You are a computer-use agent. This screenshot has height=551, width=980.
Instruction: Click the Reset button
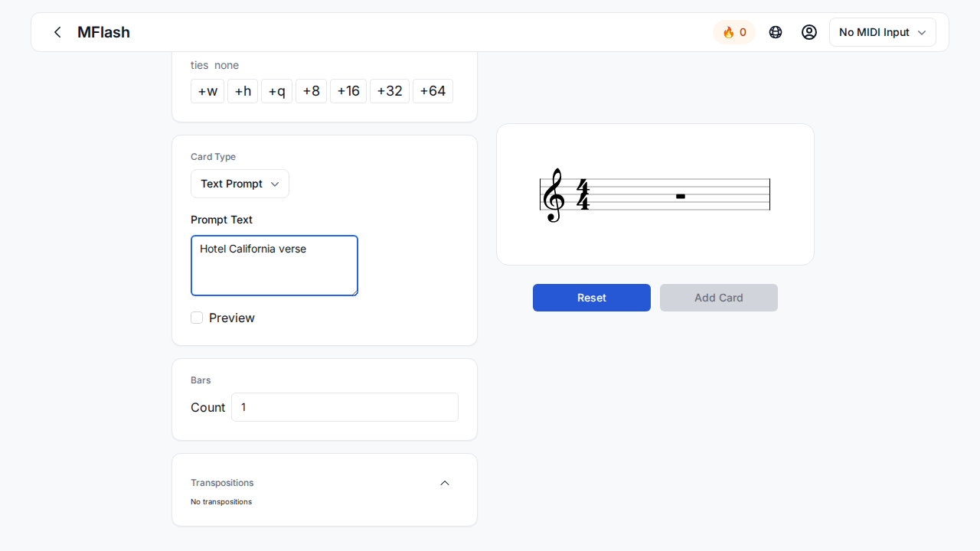tap(592, 298)
